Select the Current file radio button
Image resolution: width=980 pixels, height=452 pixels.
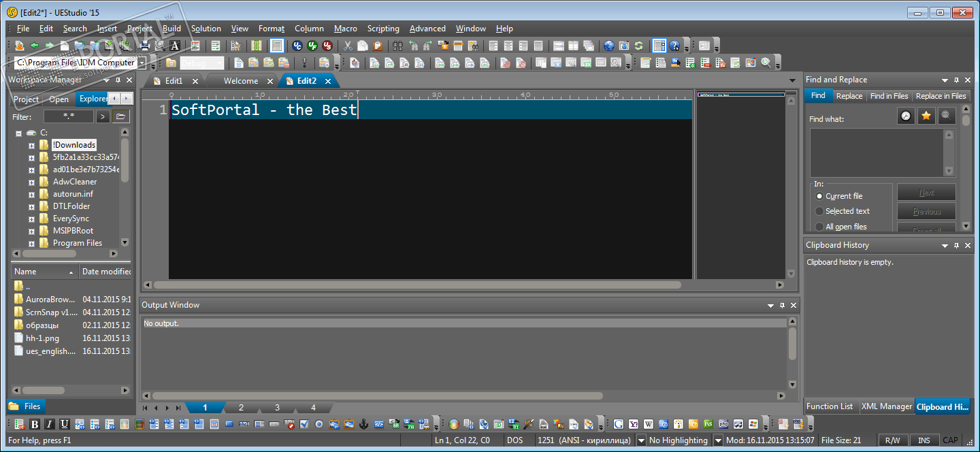[x=819, y=196]
